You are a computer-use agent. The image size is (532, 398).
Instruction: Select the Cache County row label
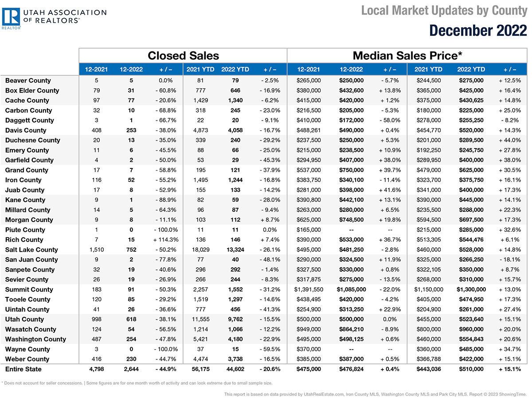coord(27,101)
